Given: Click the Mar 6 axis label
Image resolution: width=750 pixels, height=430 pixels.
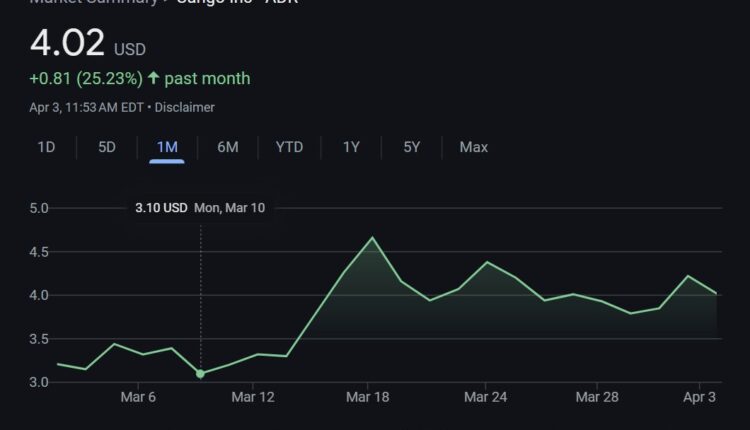Looking at the screenshot, I should (x=138, y=397).
